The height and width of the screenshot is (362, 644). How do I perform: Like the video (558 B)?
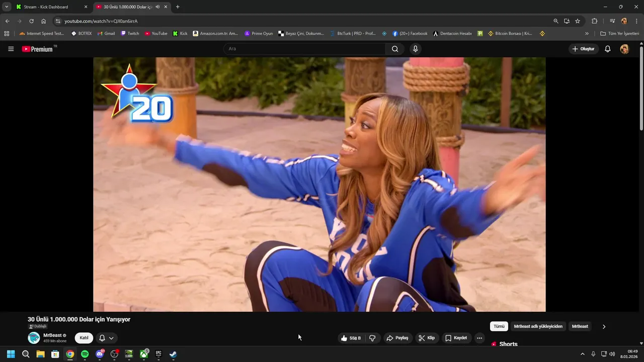coord(351,338)
